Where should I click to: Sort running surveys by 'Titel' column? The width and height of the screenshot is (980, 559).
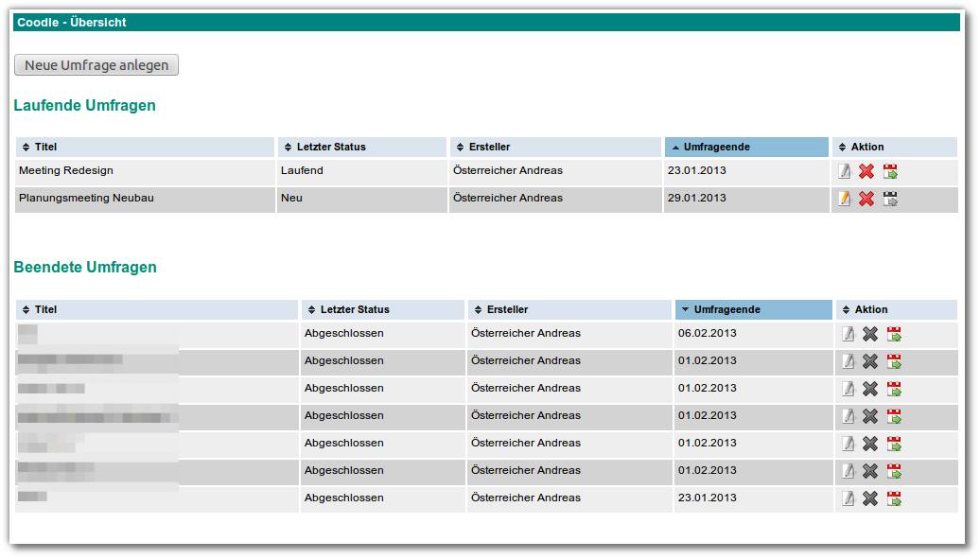click(x=45, y=147)
